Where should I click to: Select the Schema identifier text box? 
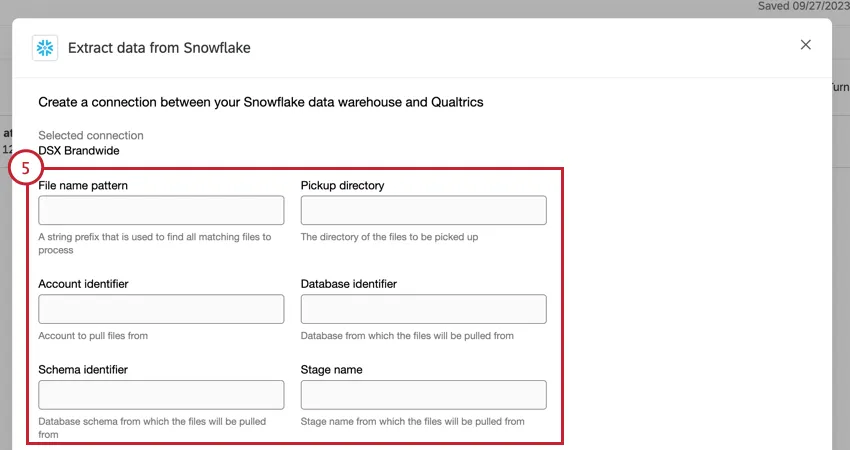(161, 395)
